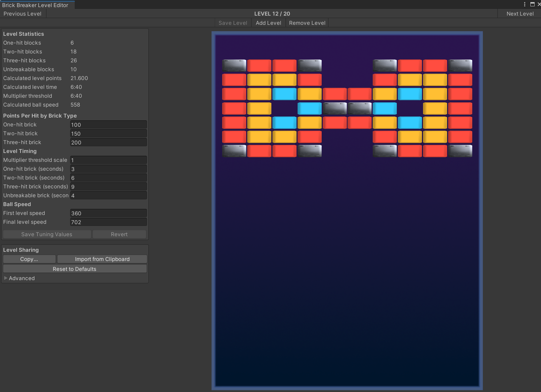Import level from clipboard
541x392 pixels.
pos(102,259)
